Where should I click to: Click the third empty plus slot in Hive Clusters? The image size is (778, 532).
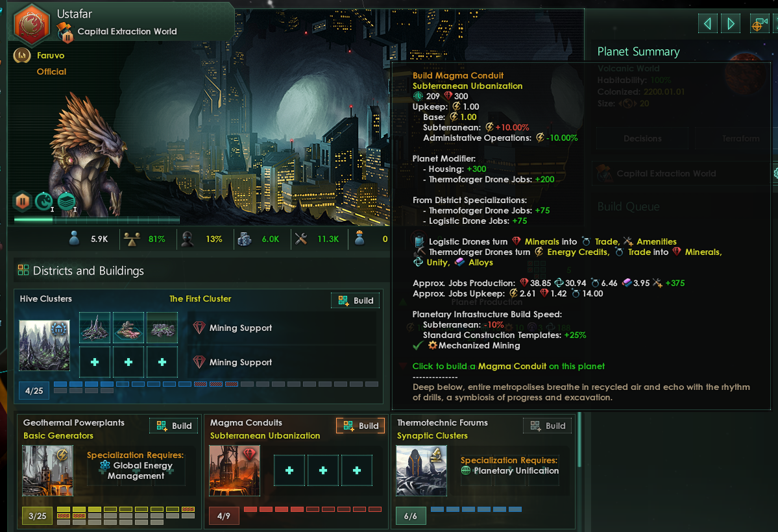click(x=162, y=362)
